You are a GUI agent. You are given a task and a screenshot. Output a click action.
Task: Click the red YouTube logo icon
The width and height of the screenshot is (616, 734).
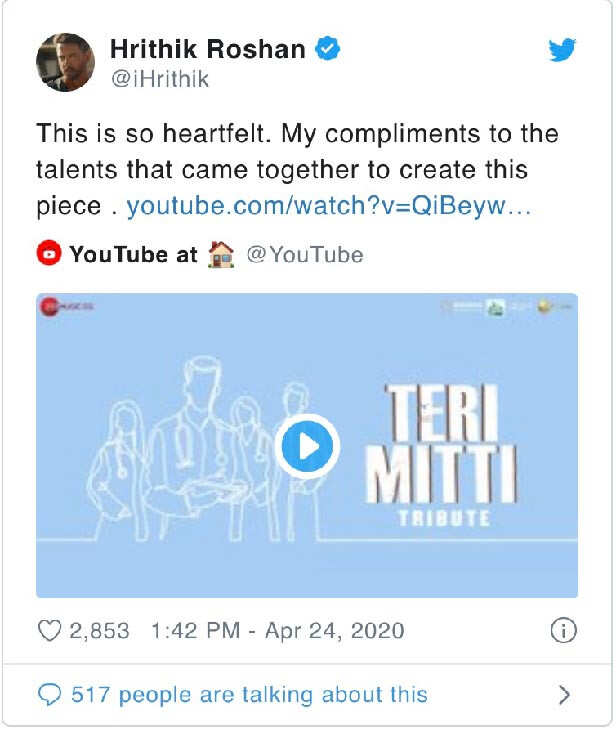point(48,254)
